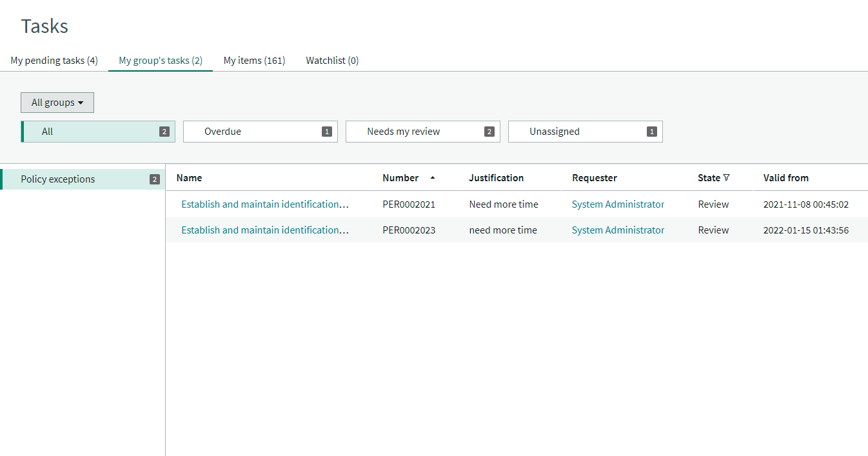The height and width of the screenshot is (456, 868).
Task: Toggle the sort direction on the Number column
Action: coord(432,177)
